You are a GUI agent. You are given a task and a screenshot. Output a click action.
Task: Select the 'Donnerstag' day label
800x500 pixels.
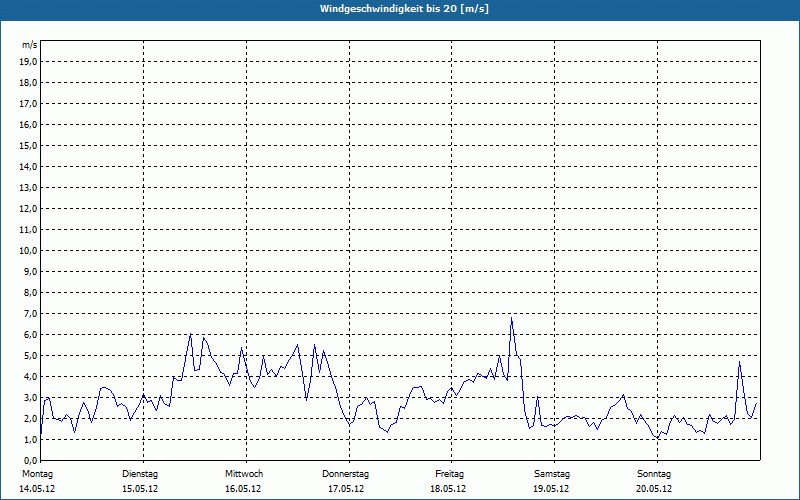click(x=345, y=474)
